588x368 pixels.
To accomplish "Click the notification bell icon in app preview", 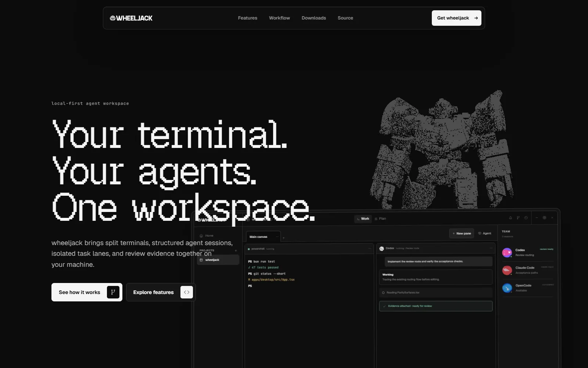I will (x=510, y=218).
